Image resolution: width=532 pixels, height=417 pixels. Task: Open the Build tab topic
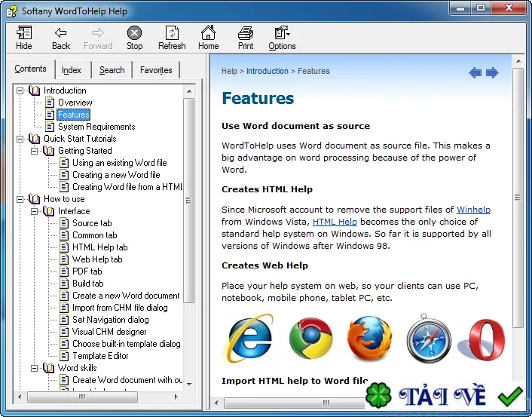click(88, 284)
